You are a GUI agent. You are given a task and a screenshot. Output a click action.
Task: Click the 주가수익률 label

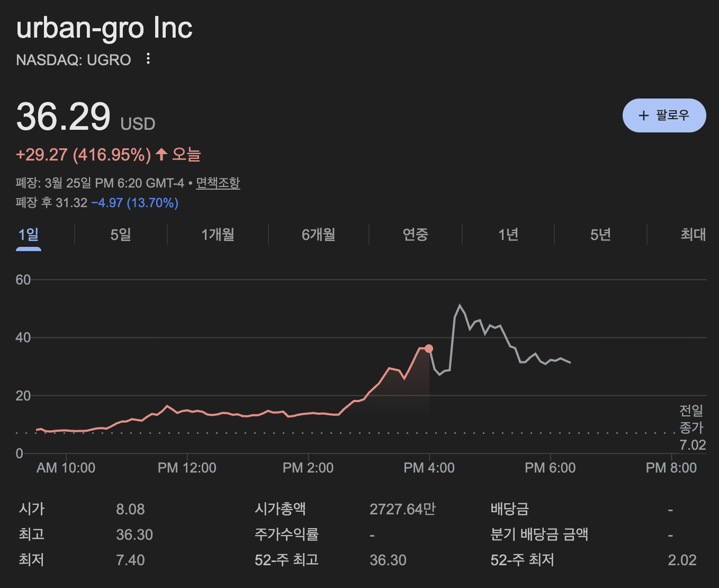point(286,534)
